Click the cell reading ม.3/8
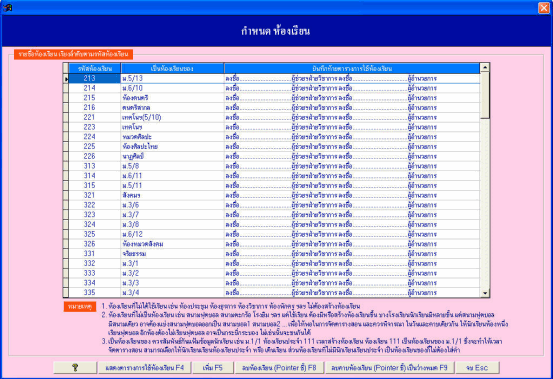 point(172,224)
